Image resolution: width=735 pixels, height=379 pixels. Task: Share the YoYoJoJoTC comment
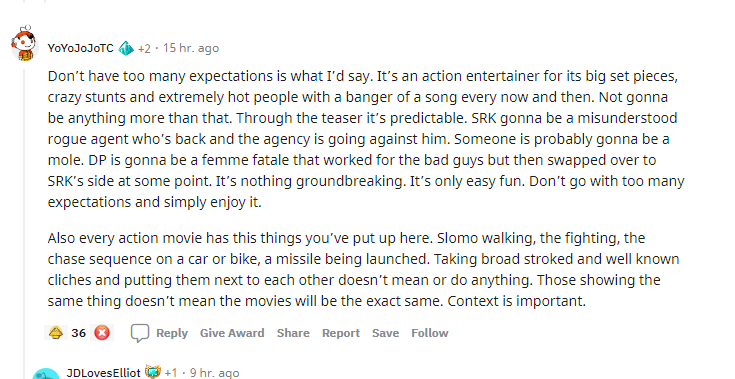coord(293,333)
